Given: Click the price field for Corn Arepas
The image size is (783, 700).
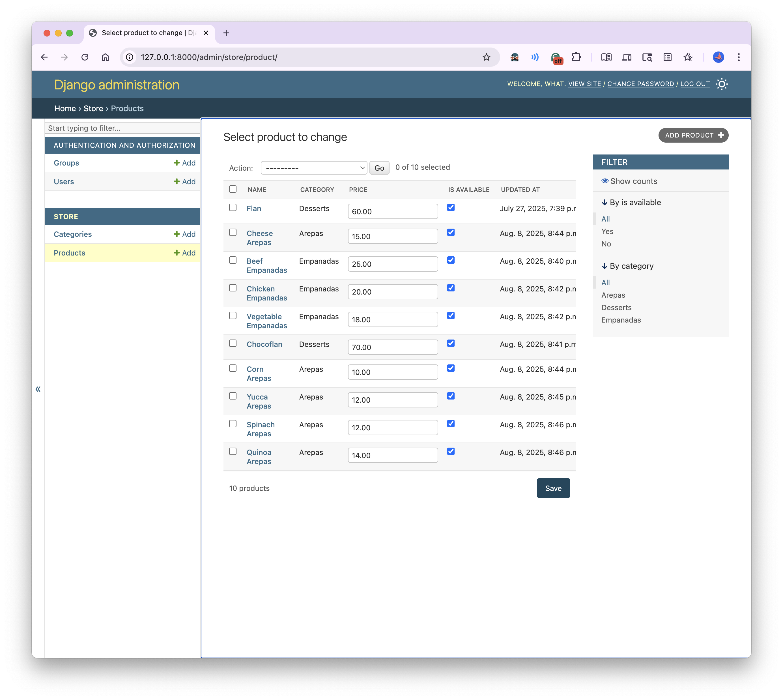Looking at the screenshot, I should [x=393, y=372].
